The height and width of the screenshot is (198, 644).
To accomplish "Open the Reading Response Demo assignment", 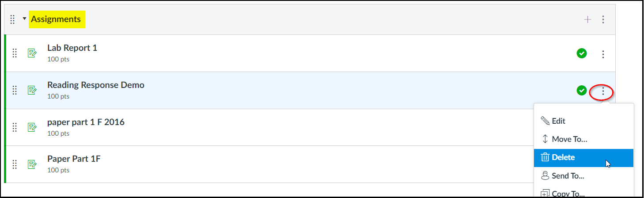I will pyautogui.click(x=95, y=85).
